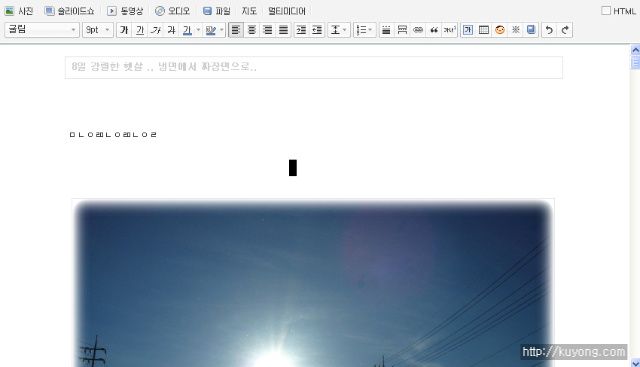The image size is (640, 367).
Task: Undo the last edit
Action: 549,30
